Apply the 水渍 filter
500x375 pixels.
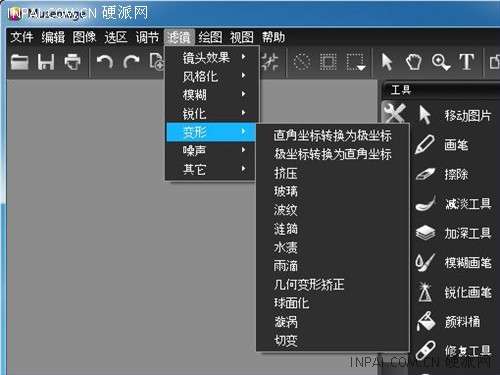(x=333, y=247)
